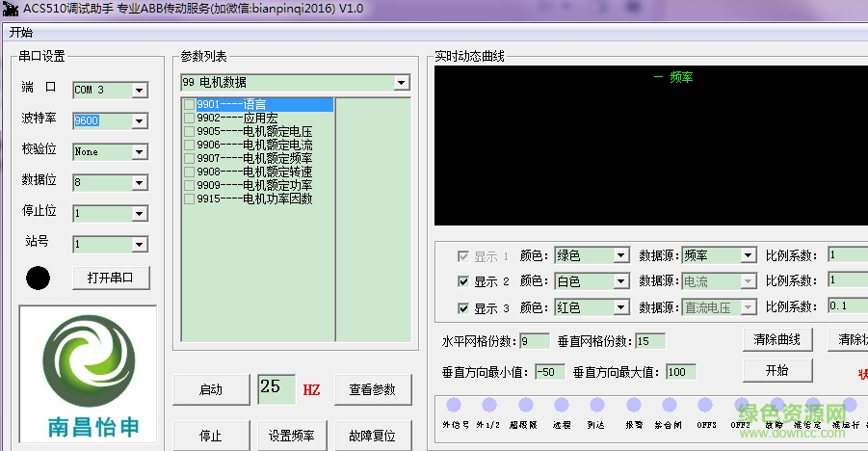The image size is (868, 451).
Task: Uncheck the 显示 2 curve checkbox
Action: (463, 281)
